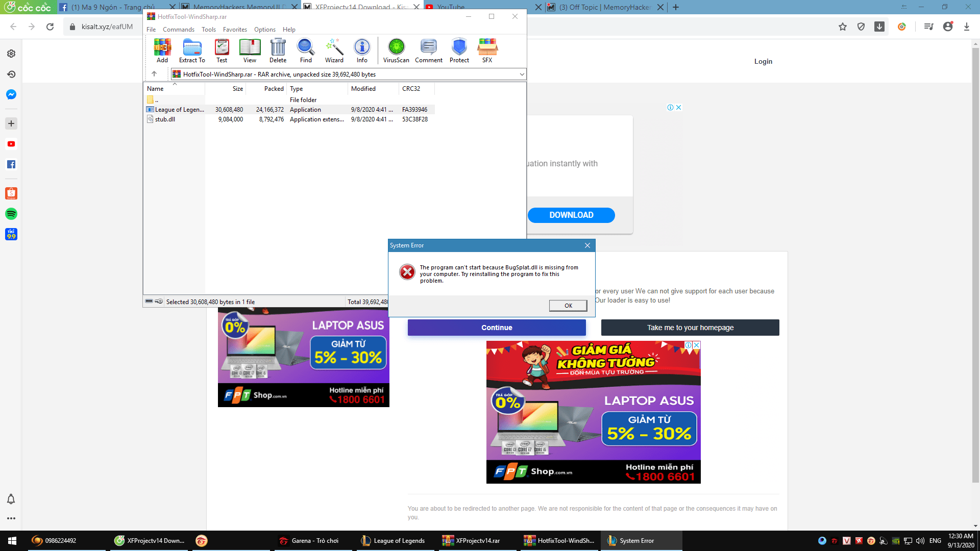980x551 pixels.
Task: Open Spotify shortcut in sidebar
Action: (11, 214)
